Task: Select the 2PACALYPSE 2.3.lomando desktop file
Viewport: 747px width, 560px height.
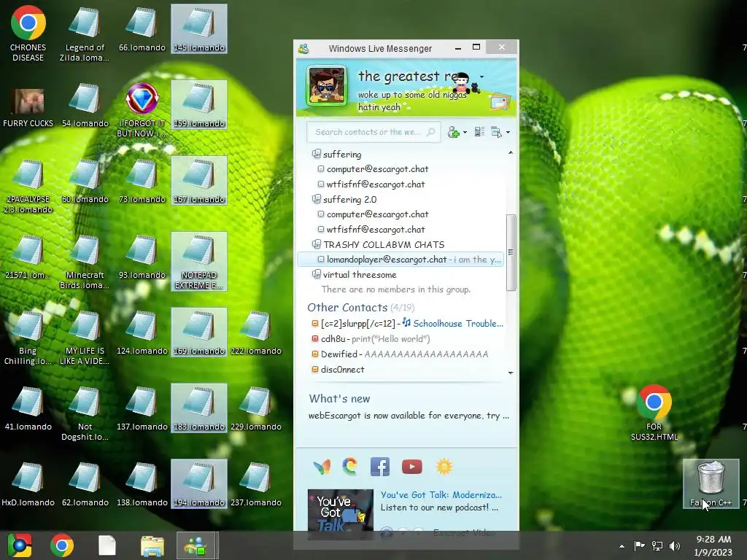Action: [28, 186]
